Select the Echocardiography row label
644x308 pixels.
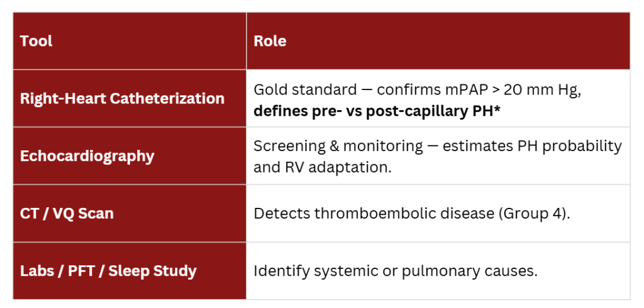click(87, 156)
